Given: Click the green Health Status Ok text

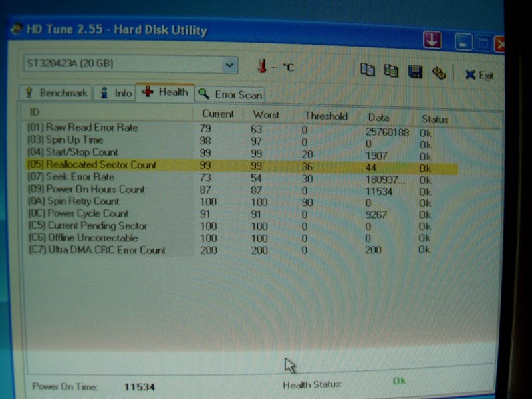Looking at the screenshot, I should click(x=400, y=381).
